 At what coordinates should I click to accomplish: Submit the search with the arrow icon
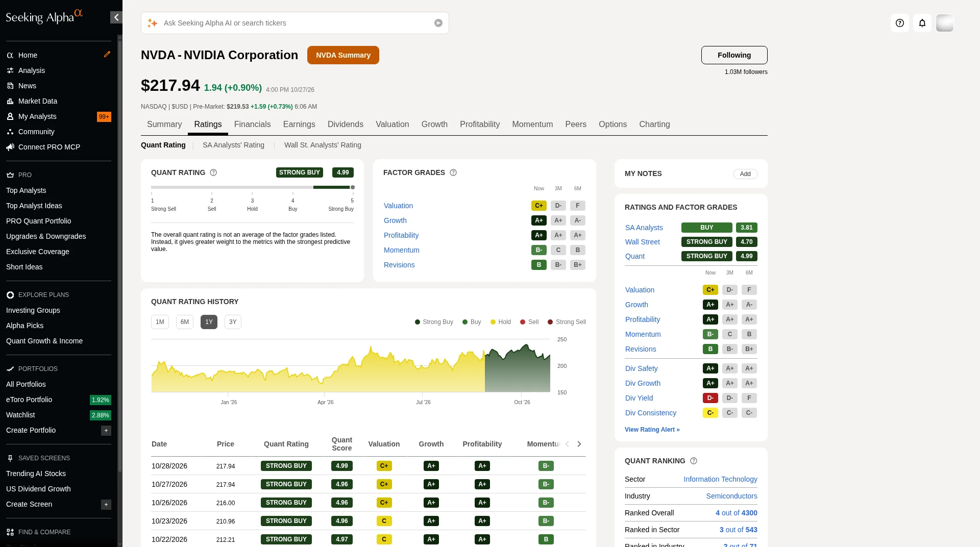(x=438, y=23)
